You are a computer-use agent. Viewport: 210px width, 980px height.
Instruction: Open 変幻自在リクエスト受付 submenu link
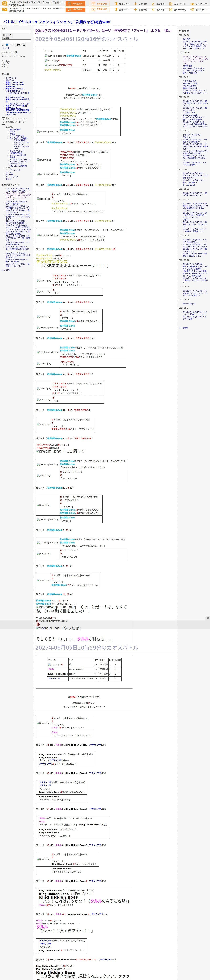tap(19, 104)
